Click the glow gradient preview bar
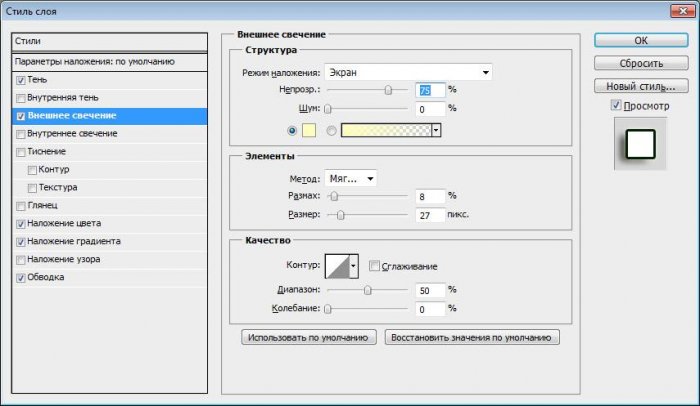 386,130
